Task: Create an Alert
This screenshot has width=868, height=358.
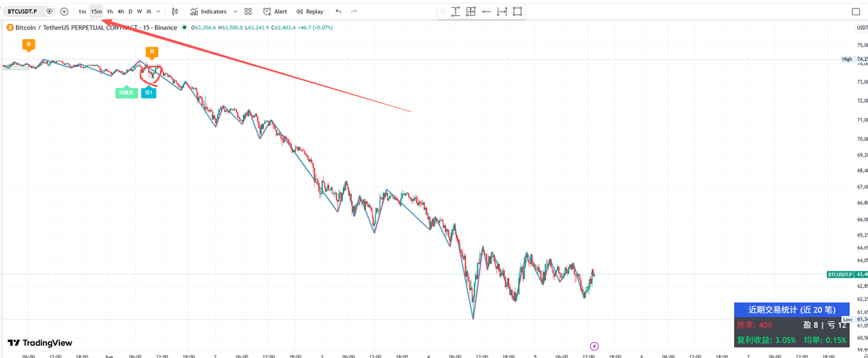Action: click(x=275, y=12)
